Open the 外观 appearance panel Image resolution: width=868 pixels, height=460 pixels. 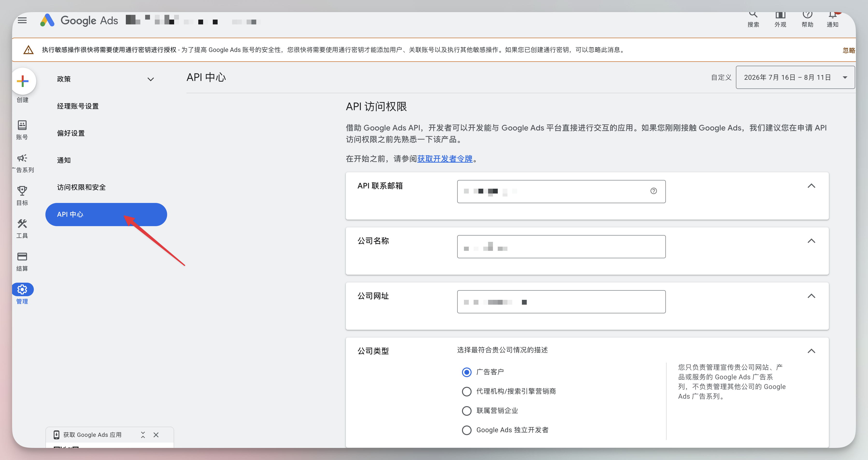[780, 20]
